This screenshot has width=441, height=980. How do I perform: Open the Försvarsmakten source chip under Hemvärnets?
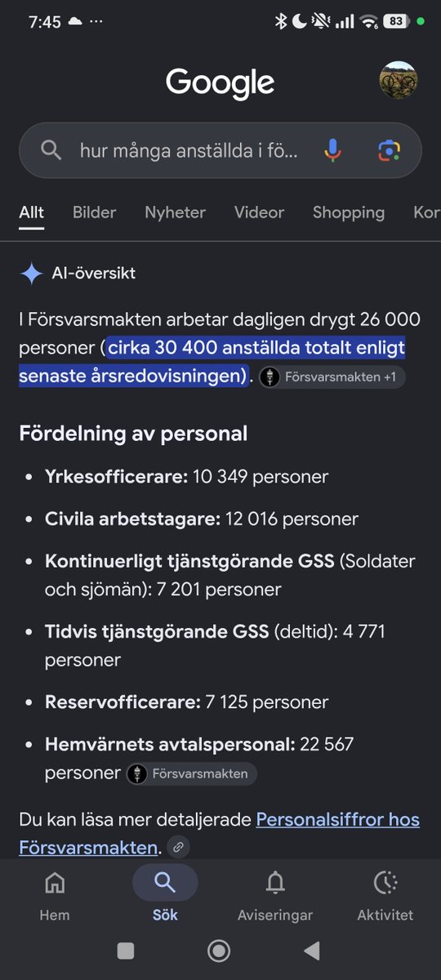(x=192, y=773)
